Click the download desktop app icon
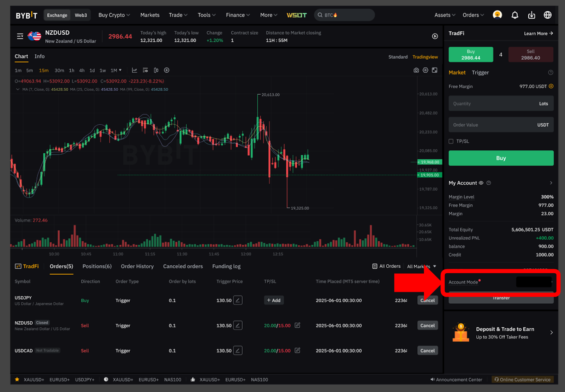This screenshot has width=565, height=392. (x=532, y=15)
